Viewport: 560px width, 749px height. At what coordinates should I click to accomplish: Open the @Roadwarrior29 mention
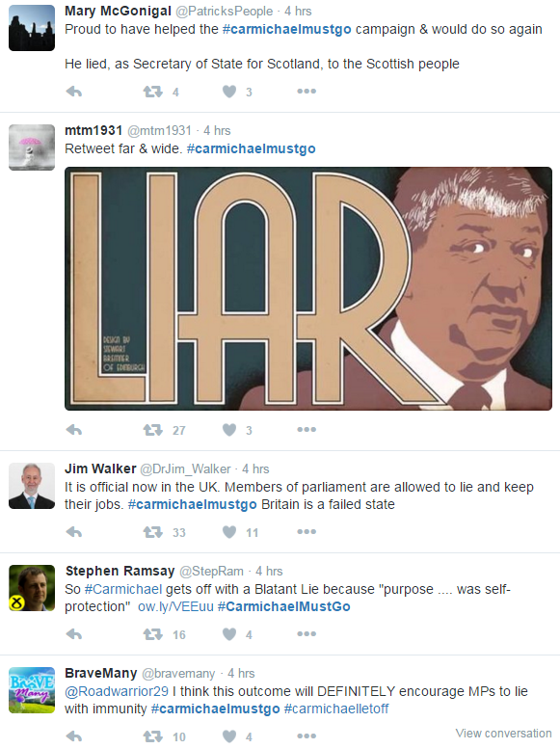[x=117, y=692]
